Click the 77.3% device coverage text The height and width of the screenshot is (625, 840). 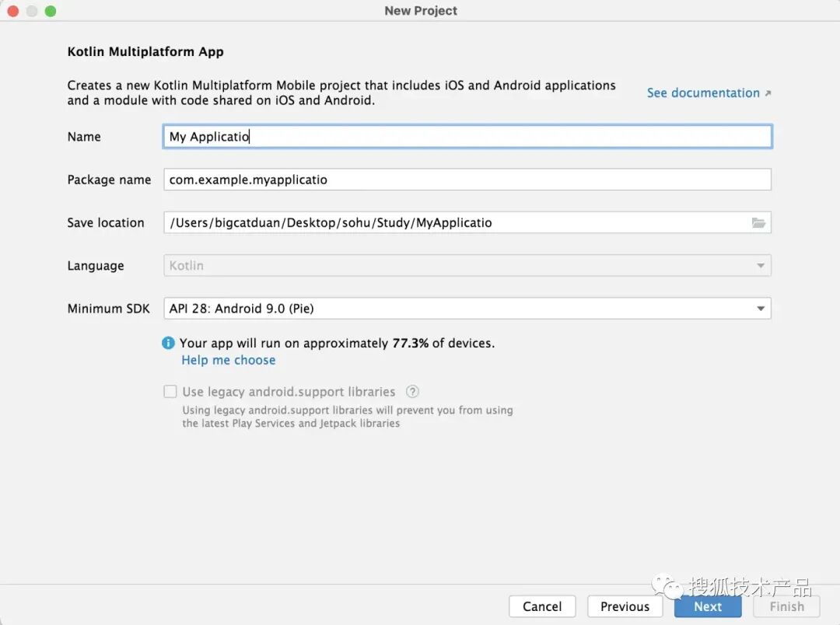(411, 343)
